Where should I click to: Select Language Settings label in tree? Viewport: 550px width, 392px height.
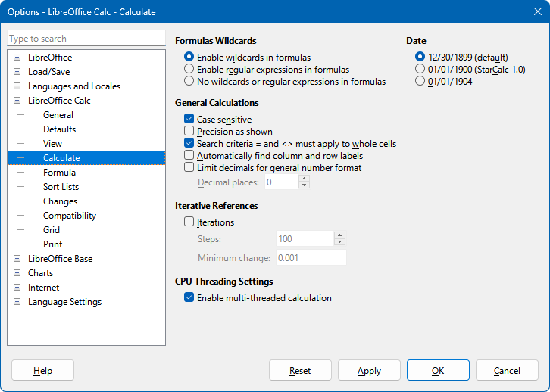click(65, 302)
